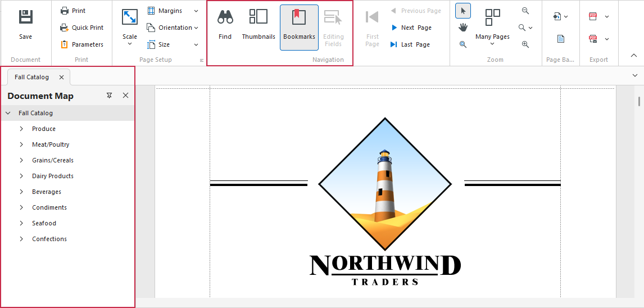Open the Zoom level dropdown
Viewport: 644px width, 308px height.
(x=525, y=28)
